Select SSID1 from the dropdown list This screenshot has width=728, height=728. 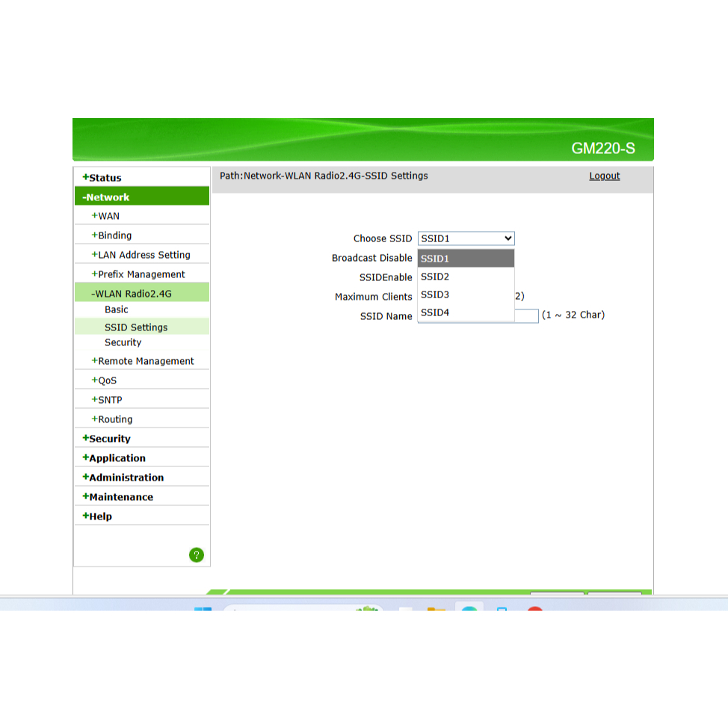(466, 259)
